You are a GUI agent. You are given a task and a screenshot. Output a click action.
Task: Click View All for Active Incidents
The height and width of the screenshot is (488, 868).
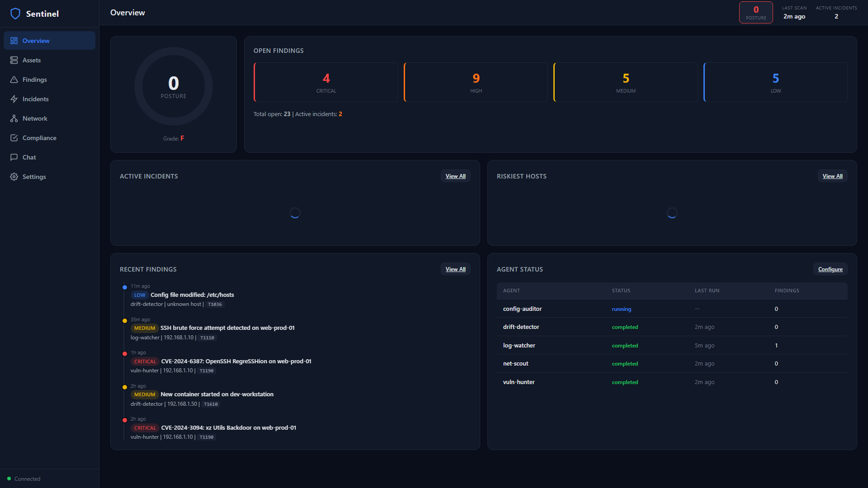coord(455,176)
